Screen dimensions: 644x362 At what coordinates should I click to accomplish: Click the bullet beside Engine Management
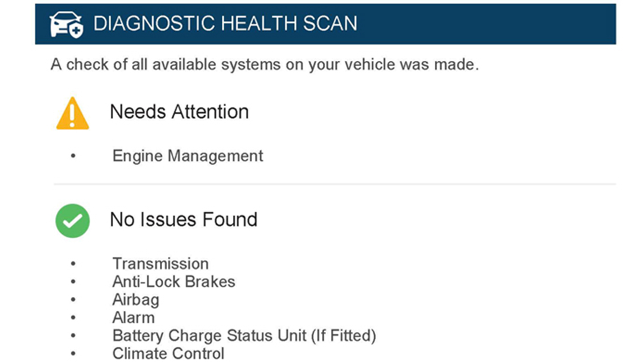click(73, 156)
